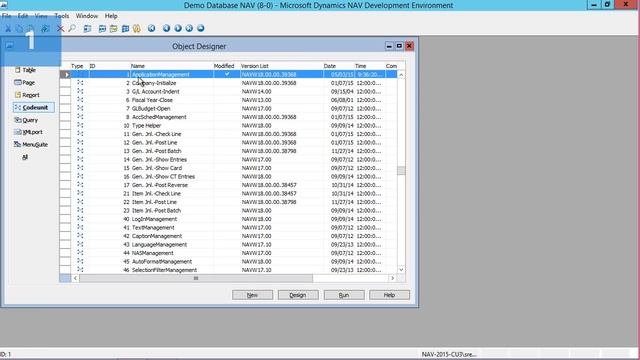The height and width of the screenshot is (360, 640).
Task: Show MenuSuite objects in the sidebar
Action: coord(31,144)
